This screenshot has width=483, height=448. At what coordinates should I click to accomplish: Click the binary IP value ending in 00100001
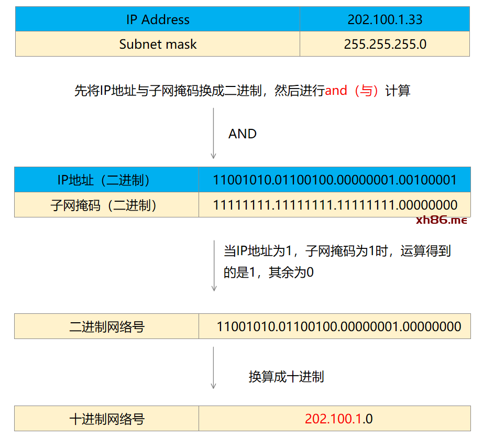(x=334, y=180)
